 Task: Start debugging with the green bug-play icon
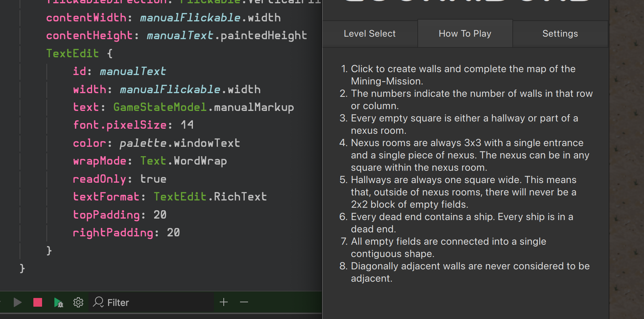tap(58, 302)
